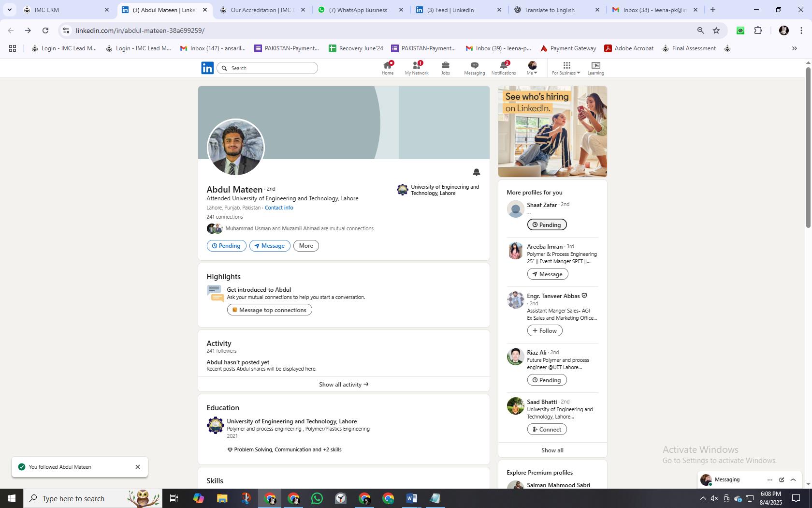Viewport: 812px width, 508px height.
Task: Click the LinkedIn logo
Action: (x=207, y=68)
